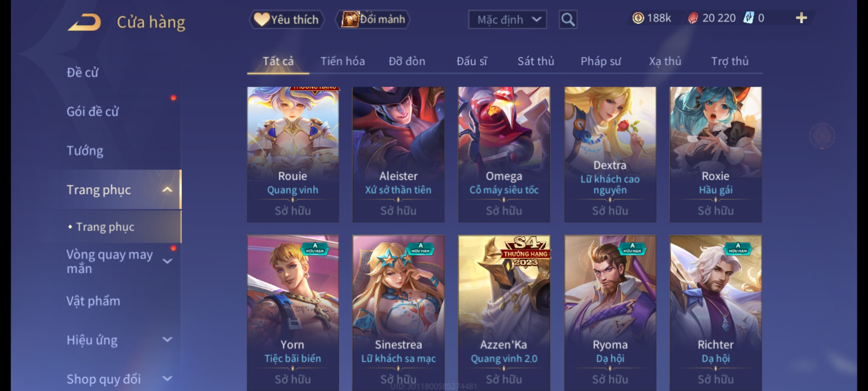Viewport: 868px width, 391px height.
Task: Tap the blue ticket currency icon
Action: pos(749,18)
